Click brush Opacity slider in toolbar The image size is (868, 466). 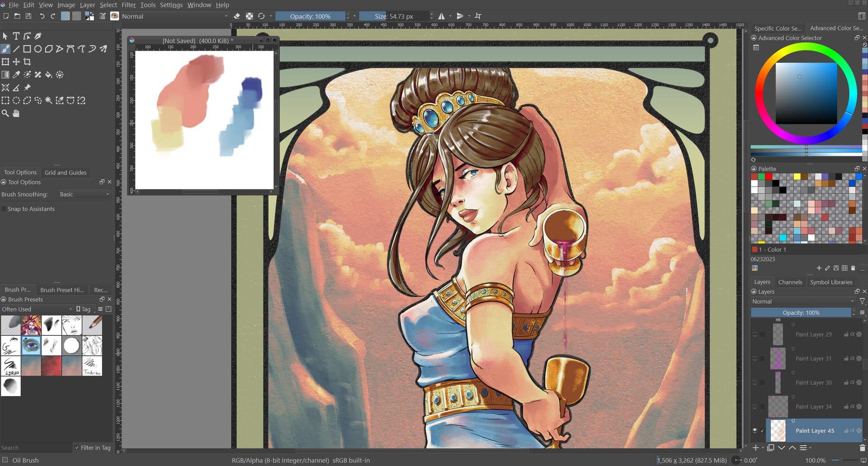(310, 16)
